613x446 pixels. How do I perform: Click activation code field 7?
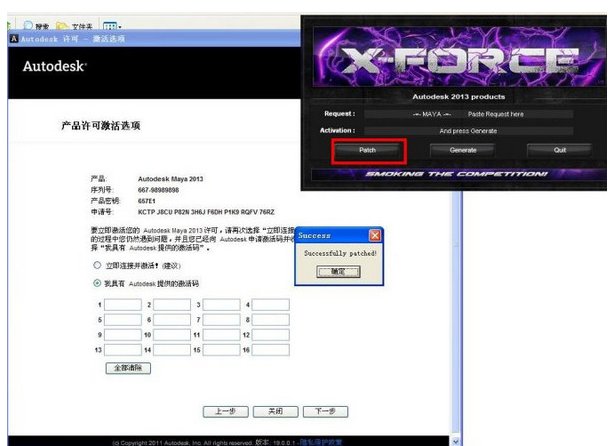tap(221, 320)
